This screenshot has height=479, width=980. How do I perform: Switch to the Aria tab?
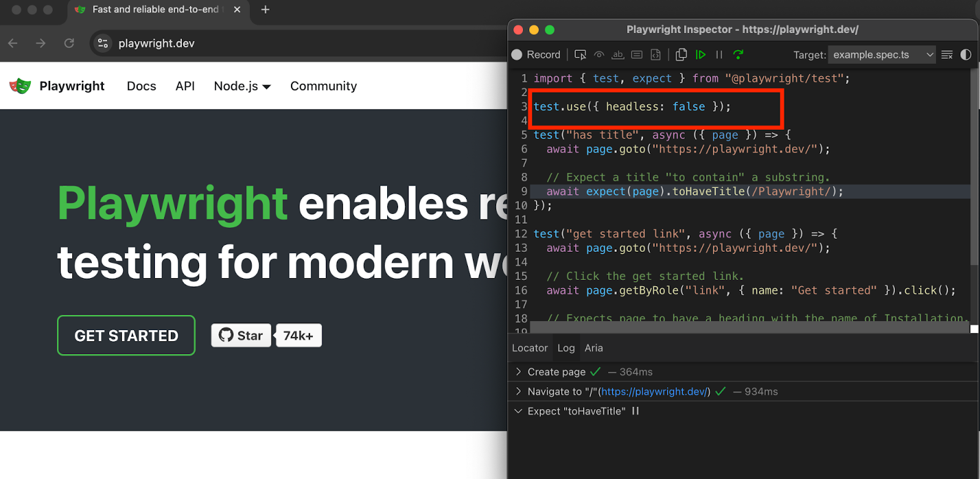[x=594, y=348]
